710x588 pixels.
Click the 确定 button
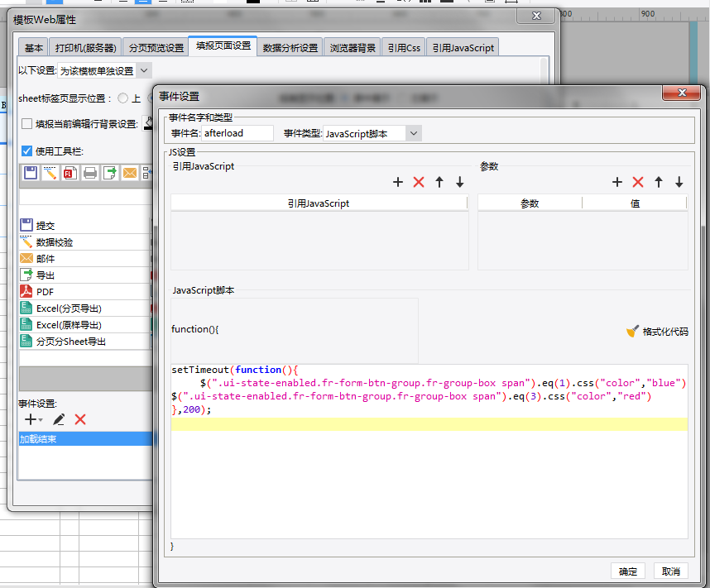[627, 571]
